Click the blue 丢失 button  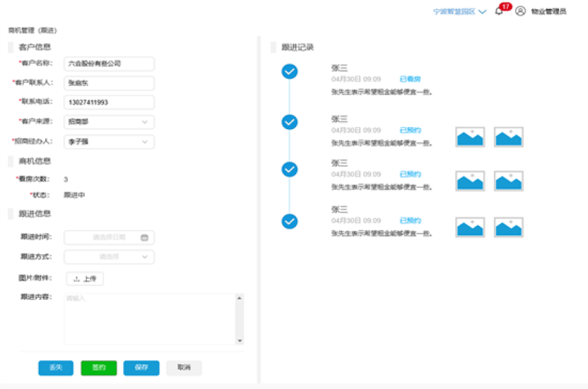tap(56, 368)
